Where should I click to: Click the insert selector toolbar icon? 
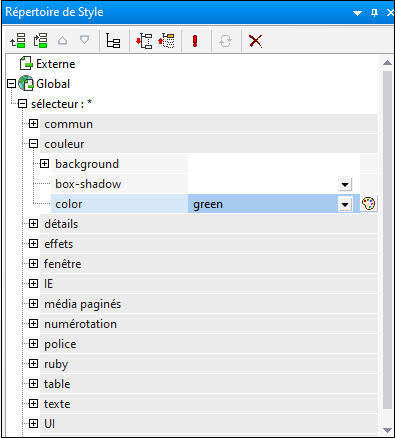pos(40,41)
